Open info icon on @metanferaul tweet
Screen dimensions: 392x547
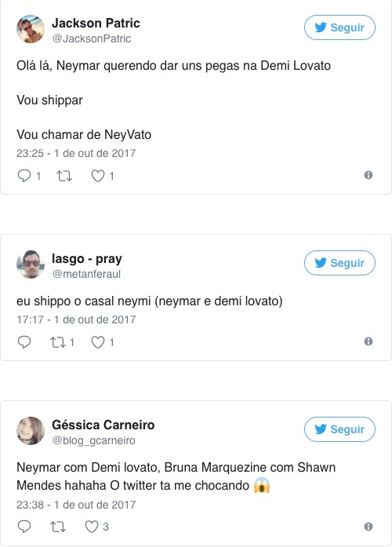[x=368, y=341]
